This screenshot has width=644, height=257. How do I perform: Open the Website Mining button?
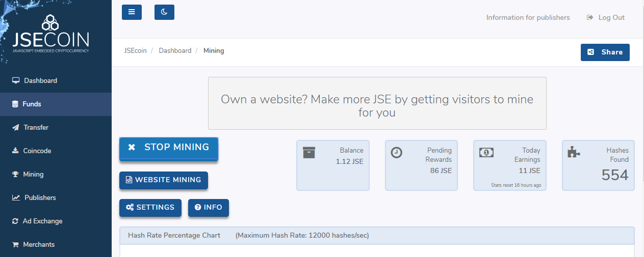point(164,180)
